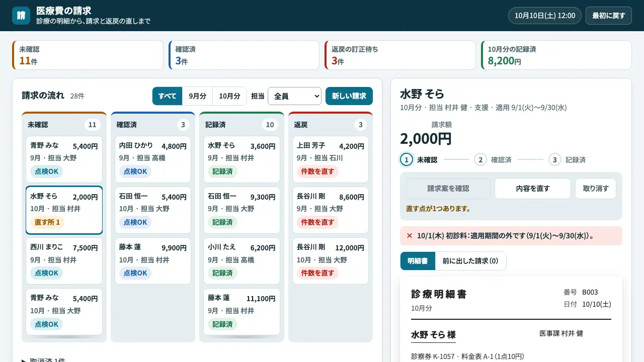This screenshot has width=644, height=362.
Task: Click the 返戻の訂正待ち 3件 summary card
Action: tap(400, 55)
